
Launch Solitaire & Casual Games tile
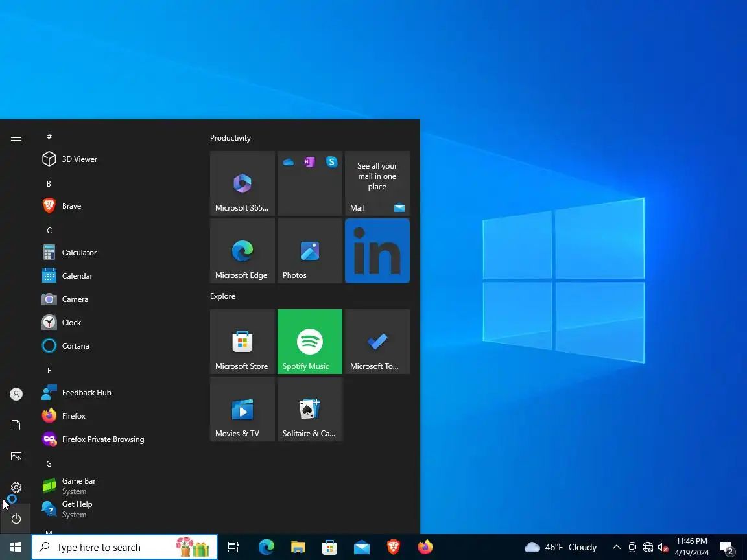pos(310,409)
